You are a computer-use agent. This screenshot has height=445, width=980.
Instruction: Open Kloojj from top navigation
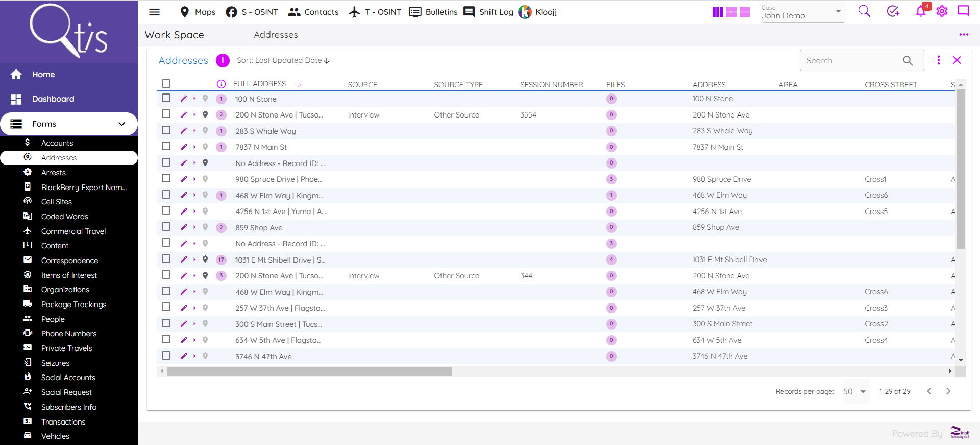click(x=538, y=12)
